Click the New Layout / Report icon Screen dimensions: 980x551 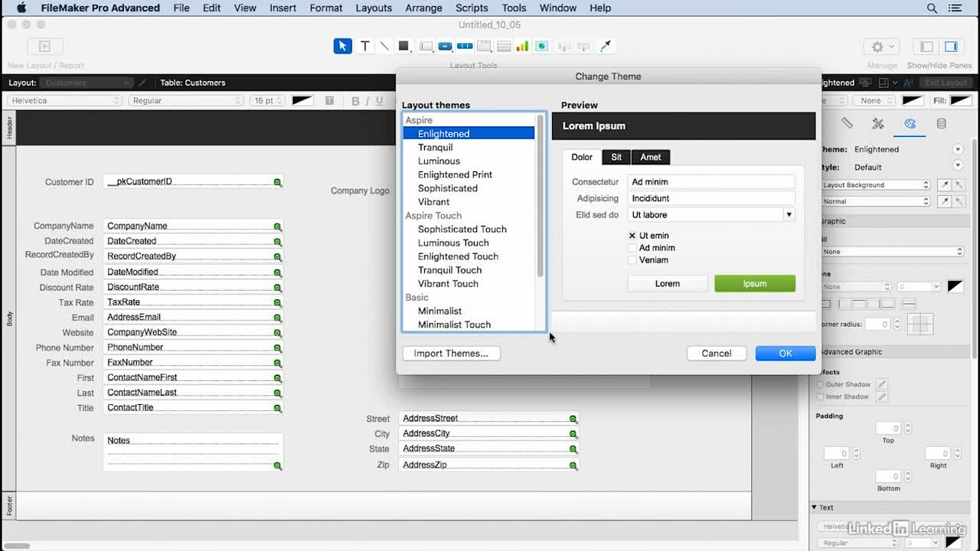pyautogui.click(x=44, y=47)
